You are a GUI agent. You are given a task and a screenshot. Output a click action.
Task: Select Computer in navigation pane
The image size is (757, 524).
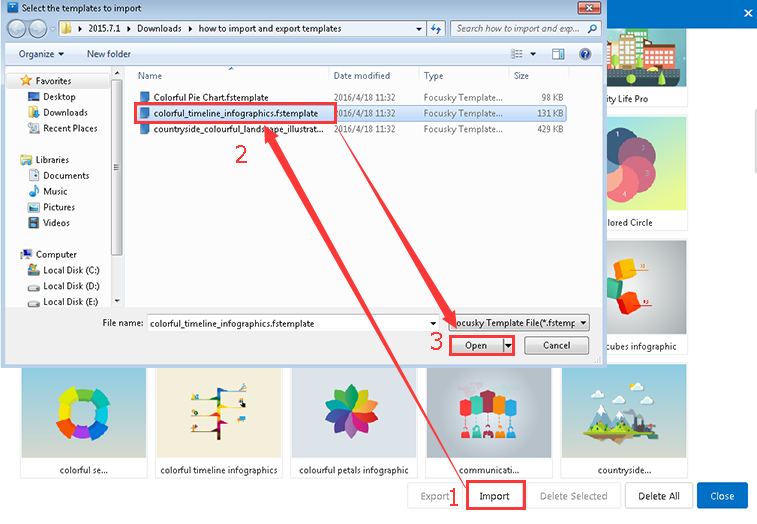pos(48,255)
